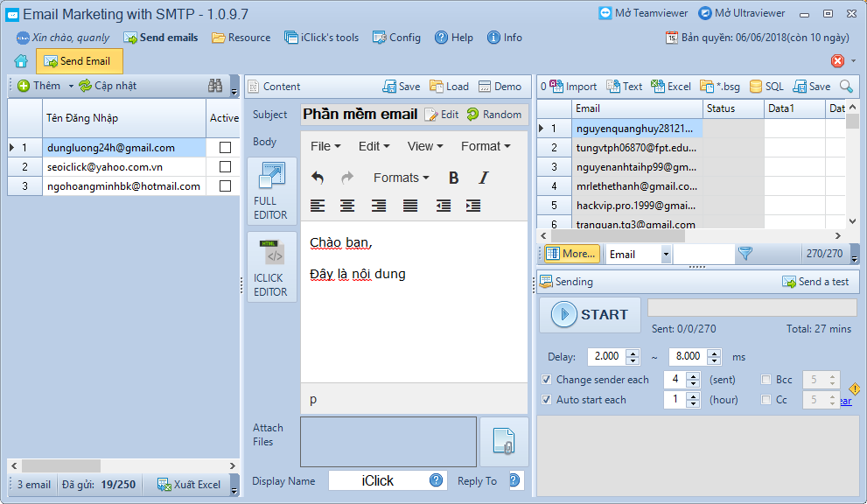Tick Active checkbox for ngohoangminhbk@hotmail.com

(x=225, y=185)
